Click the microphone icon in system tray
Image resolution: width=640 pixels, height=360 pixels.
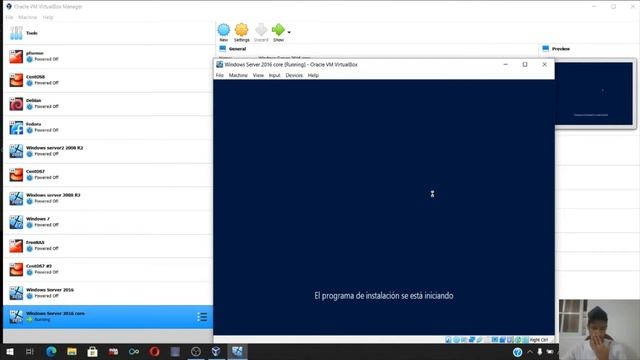[x=540, y=351]
